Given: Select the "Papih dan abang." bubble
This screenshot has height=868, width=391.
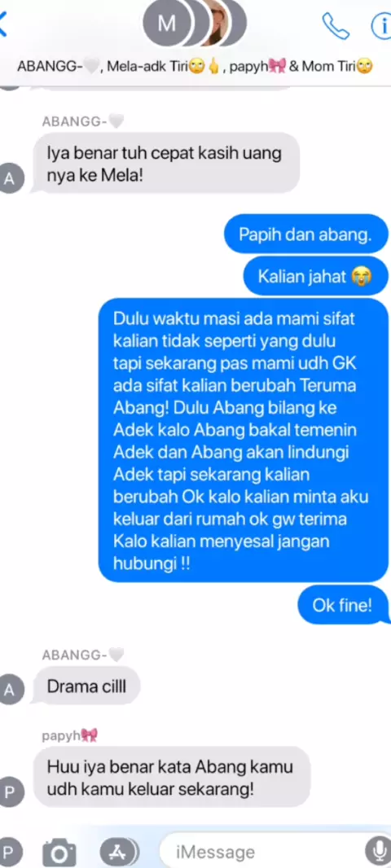Looking at the screenshot, I should point(305,235).
